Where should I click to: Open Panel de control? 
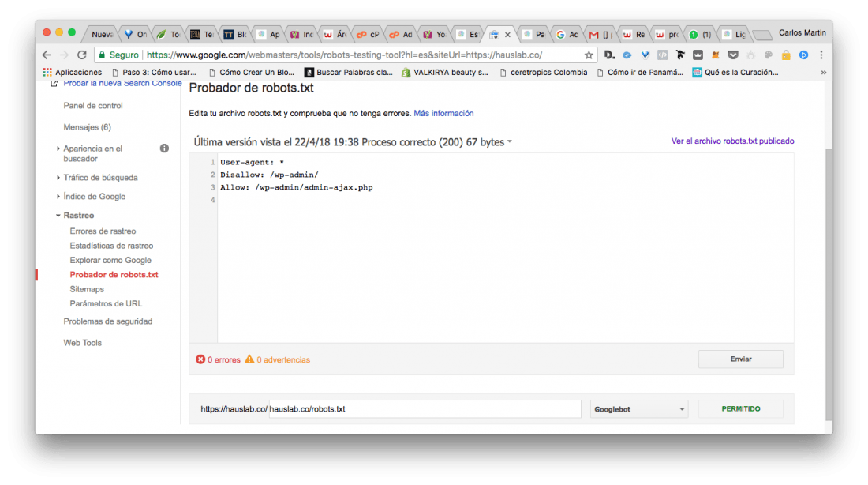(x=93, y=105)
